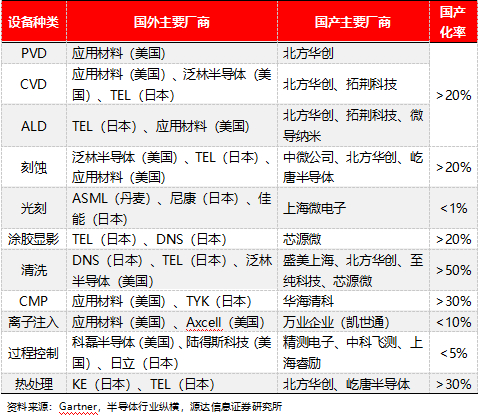Select the CMP row label

tap(34, 301)
